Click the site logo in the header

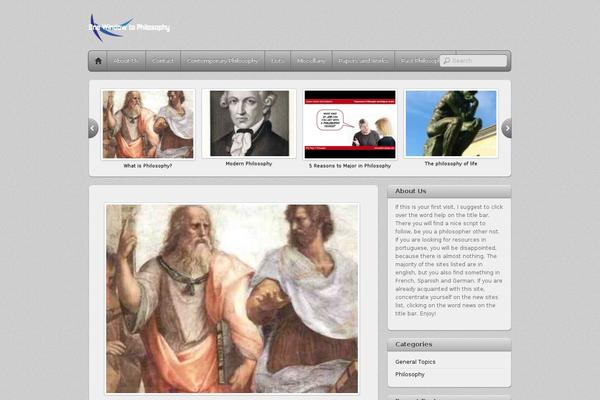coord(129,28)
